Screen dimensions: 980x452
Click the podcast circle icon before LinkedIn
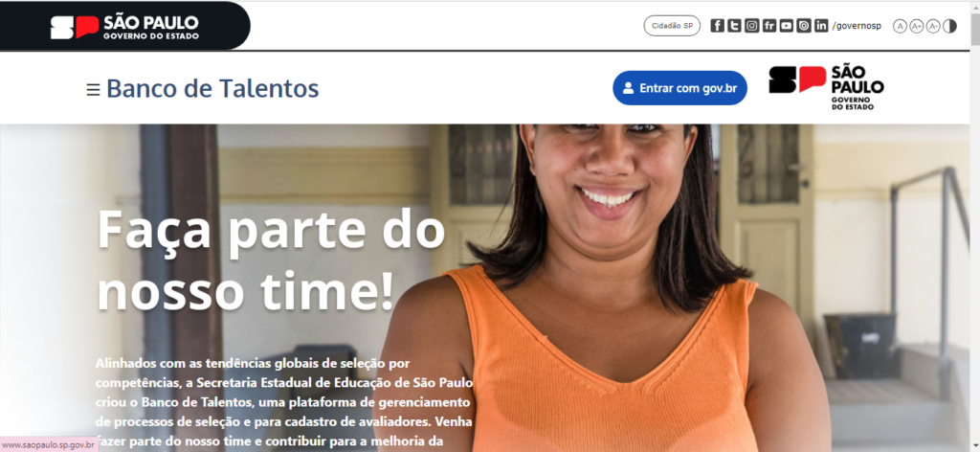[804, 26]
